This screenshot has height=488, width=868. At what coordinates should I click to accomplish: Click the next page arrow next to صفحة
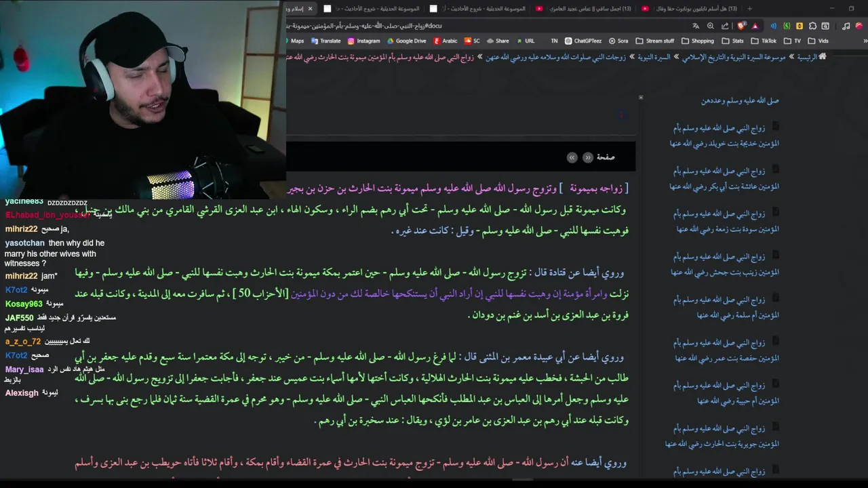572,157
